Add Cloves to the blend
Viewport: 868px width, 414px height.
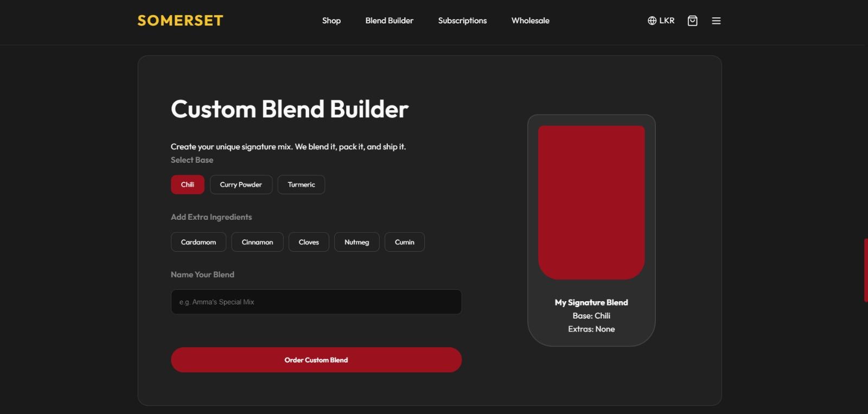pyautogui.click(x=309, y=242)
